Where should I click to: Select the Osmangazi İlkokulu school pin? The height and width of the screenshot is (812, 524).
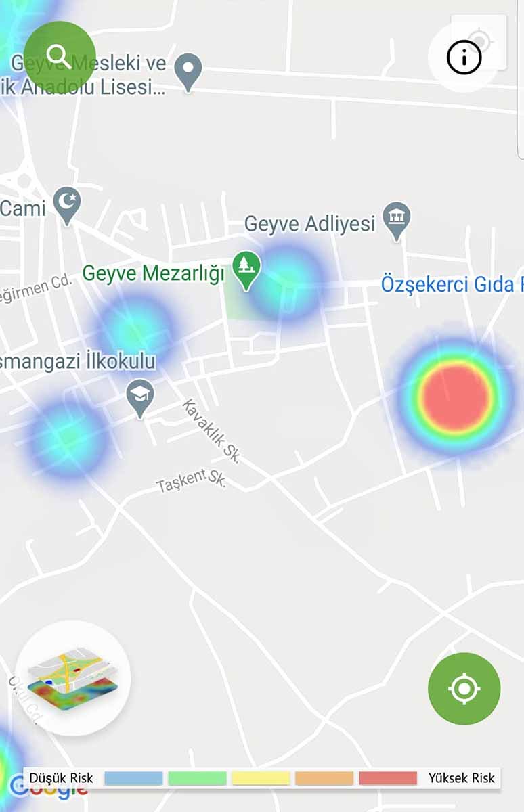point(140,399)
